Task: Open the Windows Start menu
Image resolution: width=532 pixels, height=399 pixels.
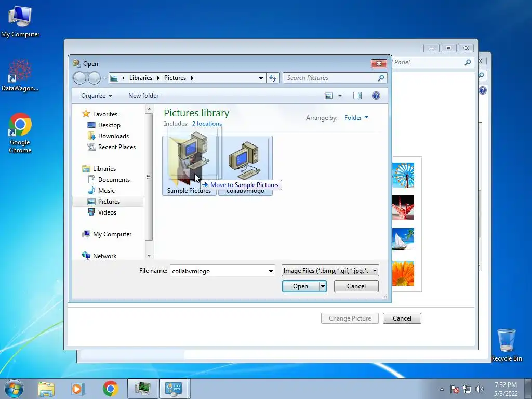Action: click(x=14, y=389)
